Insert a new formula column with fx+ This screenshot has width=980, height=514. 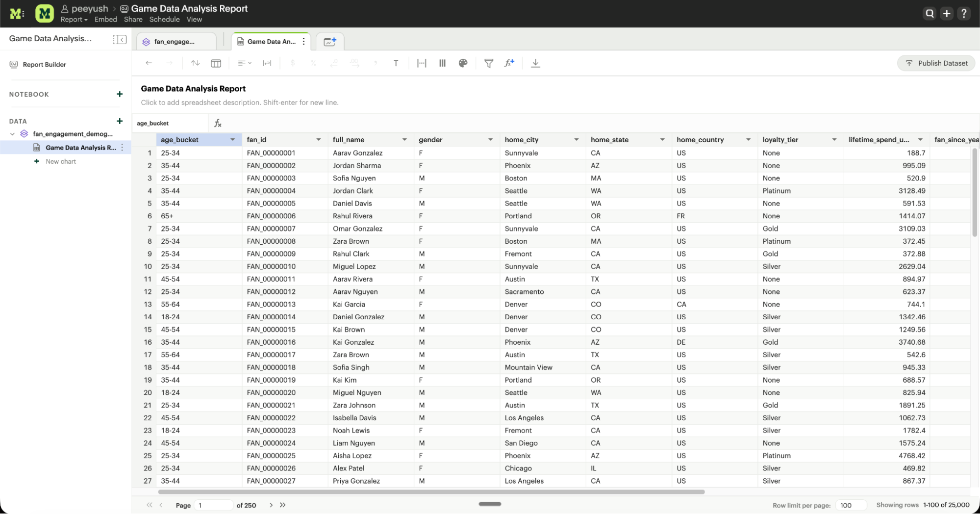509,63
